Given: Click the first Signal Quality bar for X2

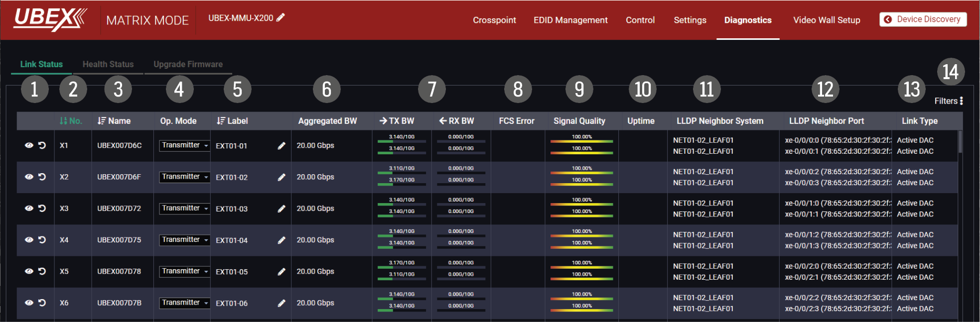Looking at the screenshot, I should tap(581, 173).
